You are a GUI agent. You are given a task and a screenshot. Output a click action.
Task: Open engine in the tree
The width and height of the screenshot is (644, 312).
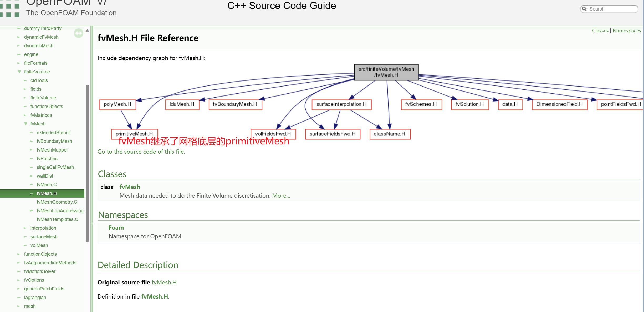pos(31,54)
